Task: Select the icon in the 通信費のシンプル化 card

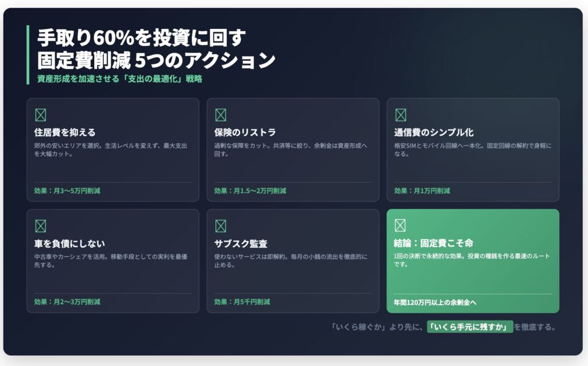Action: coord(400,115)
